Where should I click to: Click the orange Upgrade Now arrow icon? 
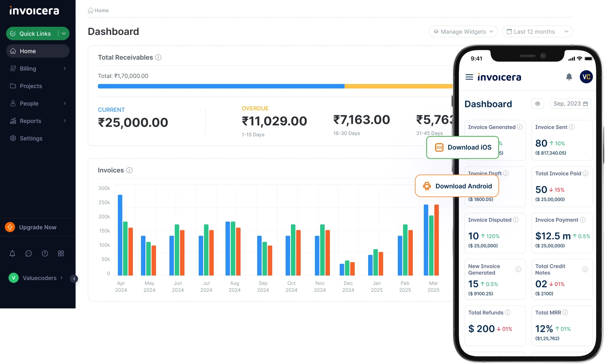point(10,227)
